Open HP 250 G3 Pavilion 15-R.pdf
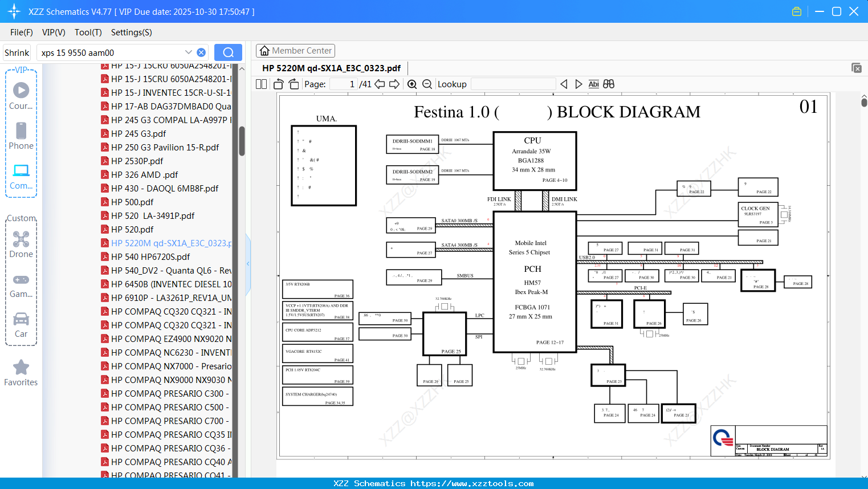The width and height of the screenshot is (868, 489). point(165,147)
